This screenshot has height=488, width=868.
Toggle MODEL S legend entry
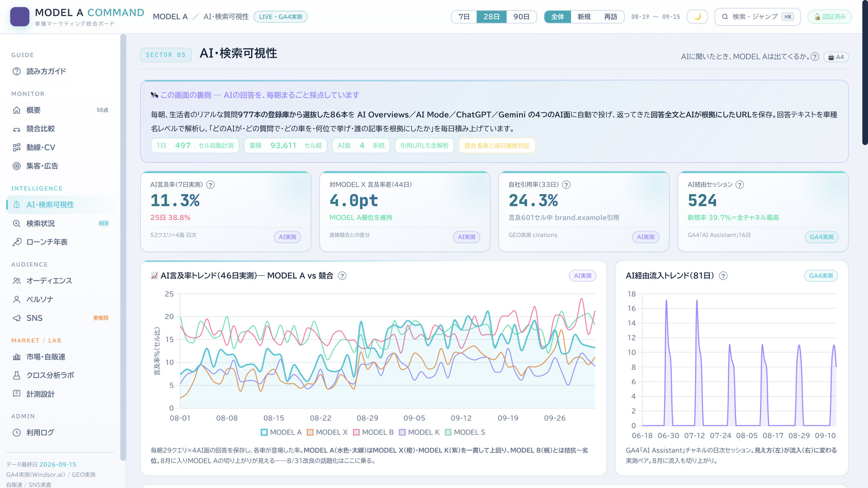[x=465, y=432]
